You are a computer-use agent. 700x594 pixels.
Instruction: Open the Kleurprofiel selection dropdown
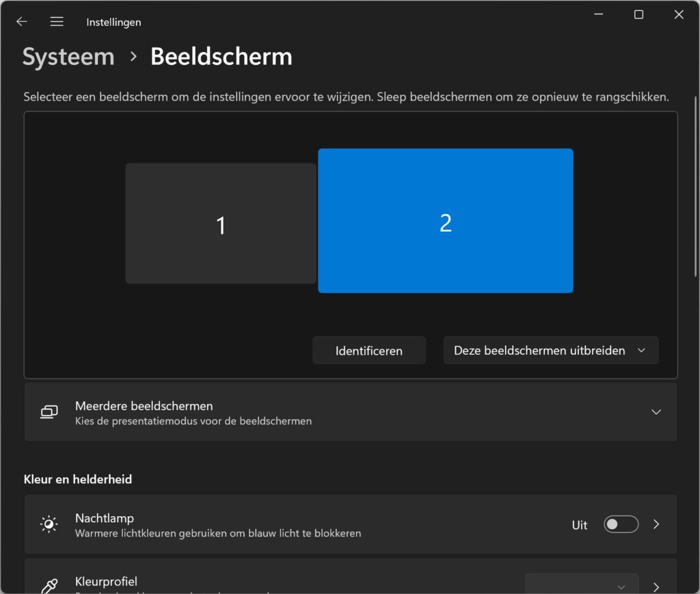click(x=581, y=586)
